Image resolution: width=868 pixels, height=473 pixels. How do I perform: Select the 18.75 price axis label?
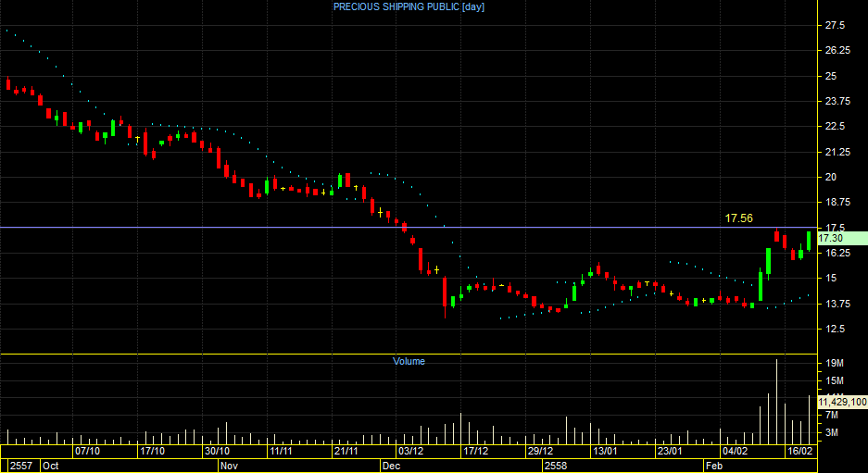(837, 202)
